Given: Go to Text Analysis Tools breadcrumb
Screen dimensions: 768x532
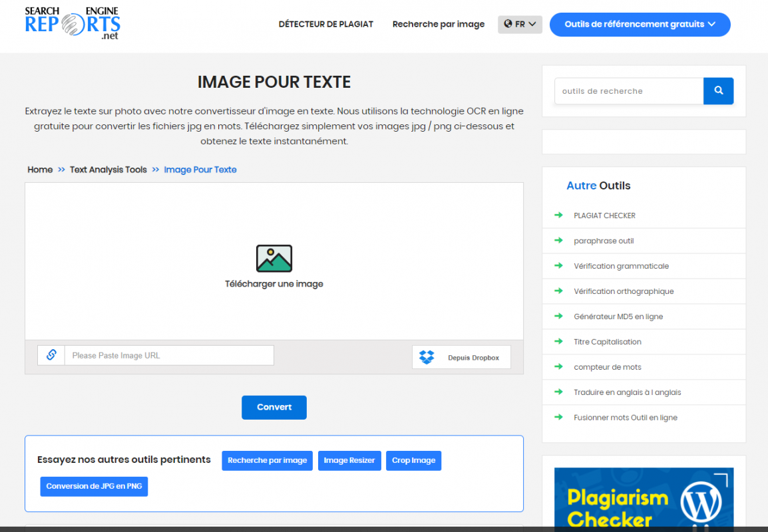Looking at the screenshot, I should [x=108, y=170].
